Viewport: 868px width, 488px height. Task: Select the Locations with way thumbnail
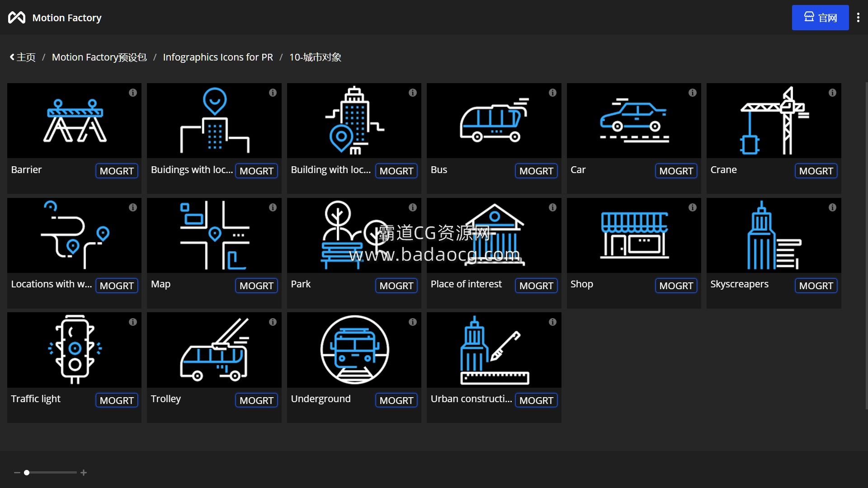(x=74, y=235)
